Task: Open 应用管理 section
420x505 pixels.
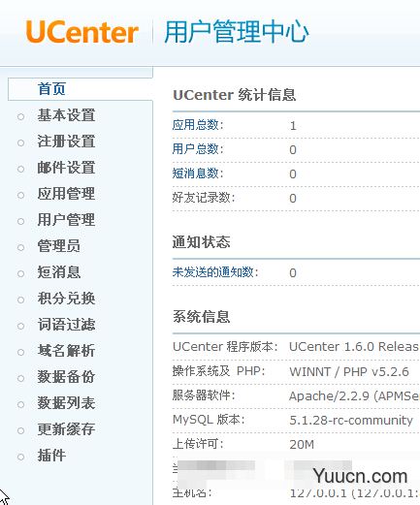Action: pos(66,194)
